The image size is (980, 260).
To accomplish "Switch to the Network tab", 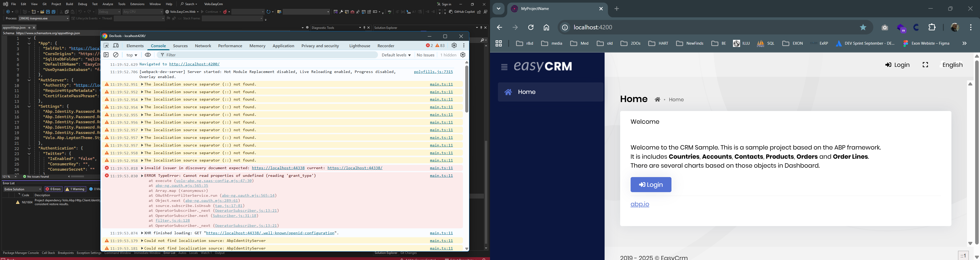I will pyautogui.click(x=203, y=46).
